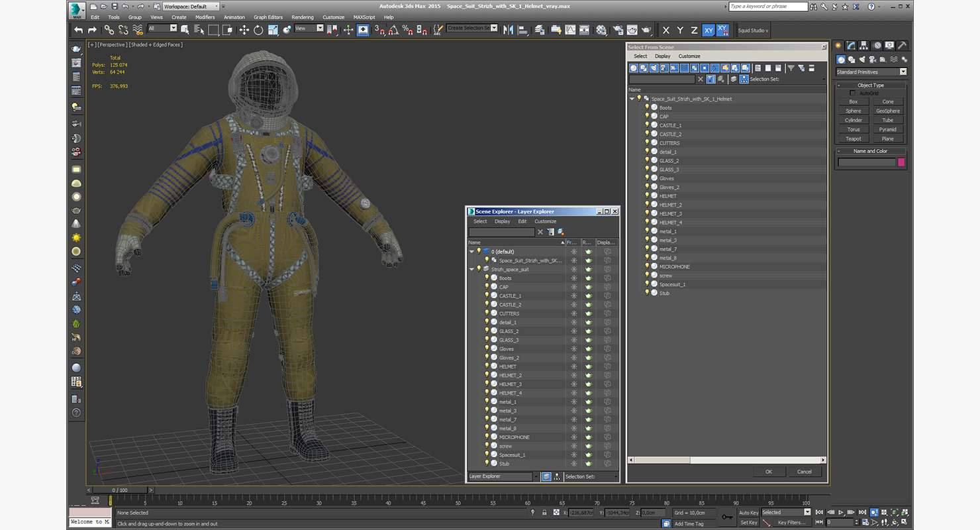Open the magenta object color swatch

tap(901, 162)
